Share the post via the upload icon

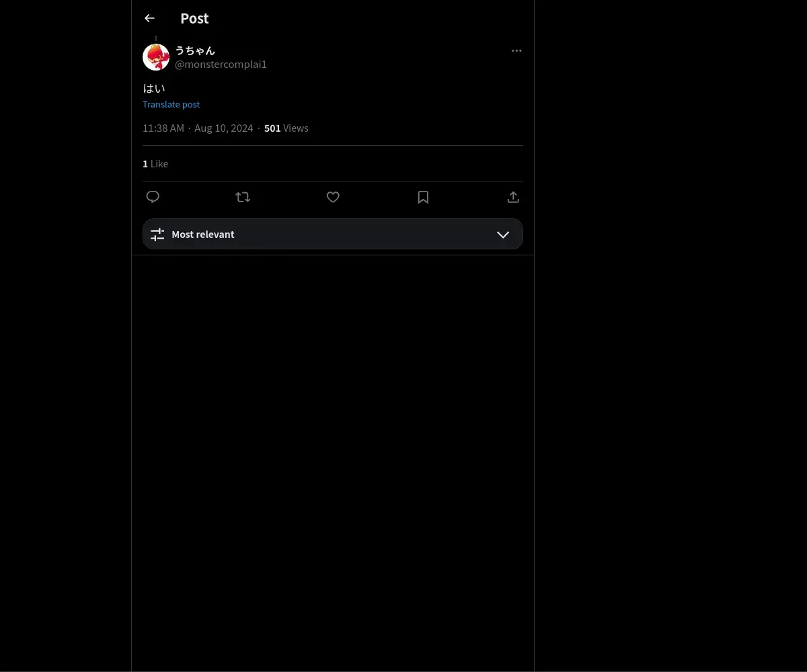tap(513, 197)
